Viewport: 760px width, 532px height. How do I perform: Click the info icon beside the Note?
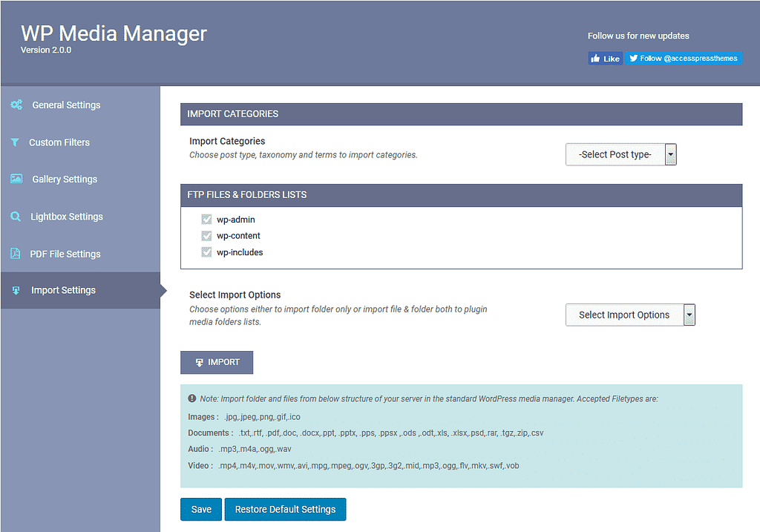(x=192, y=398)
